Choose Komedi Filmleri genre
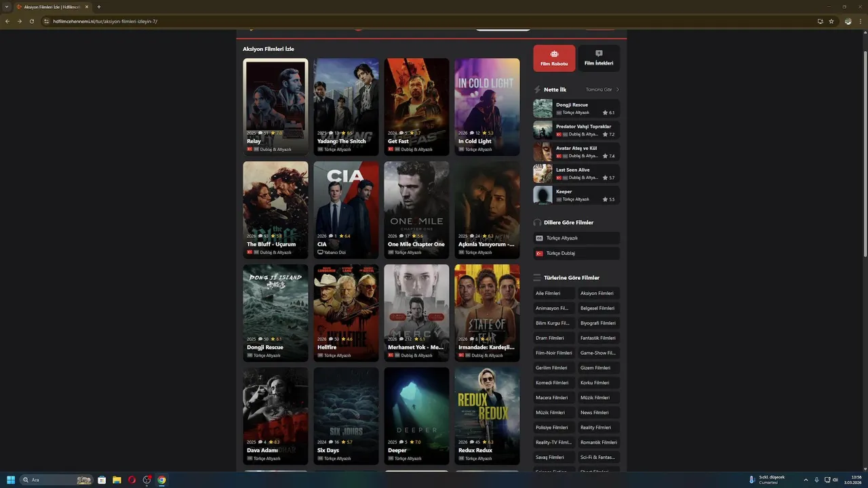 point(554,383)
